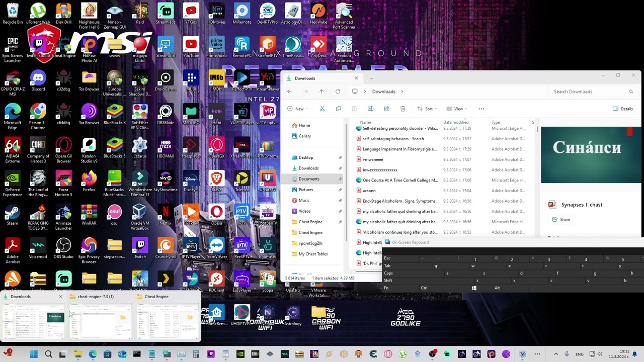Screen dimensions: 644x362
Task: Click the Share icon in Explorer toolbar
Action: pos(386,109)
